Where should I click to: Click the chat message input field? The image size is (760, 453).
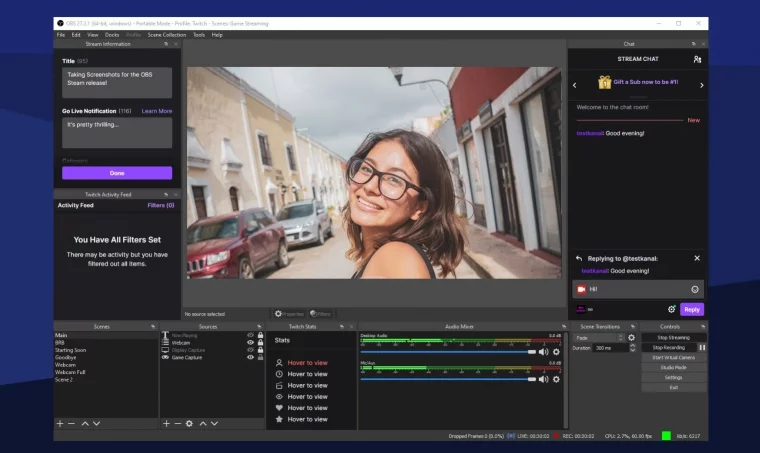coord(637,289)
